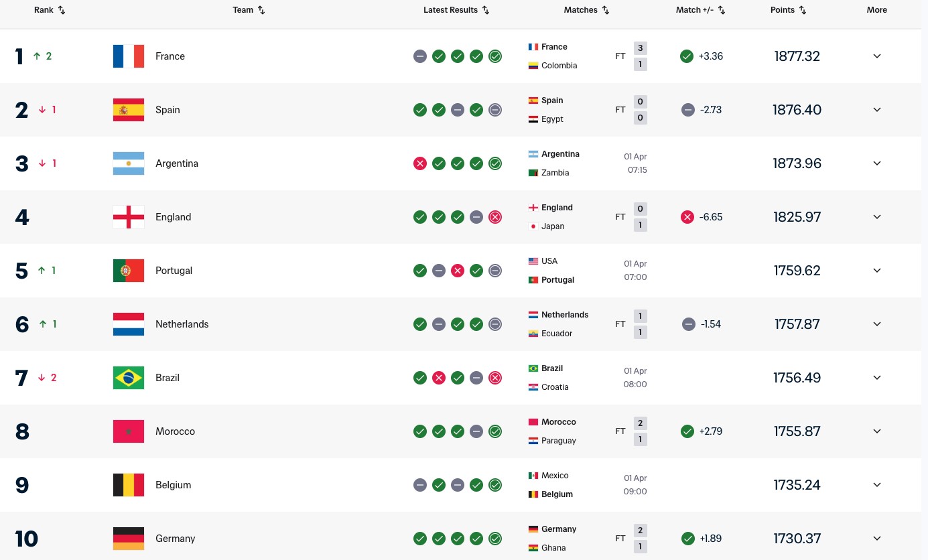Click England's latest red loss icon
Image resolution: width=928 pixels, height=560 pixels.
(495, 217)
